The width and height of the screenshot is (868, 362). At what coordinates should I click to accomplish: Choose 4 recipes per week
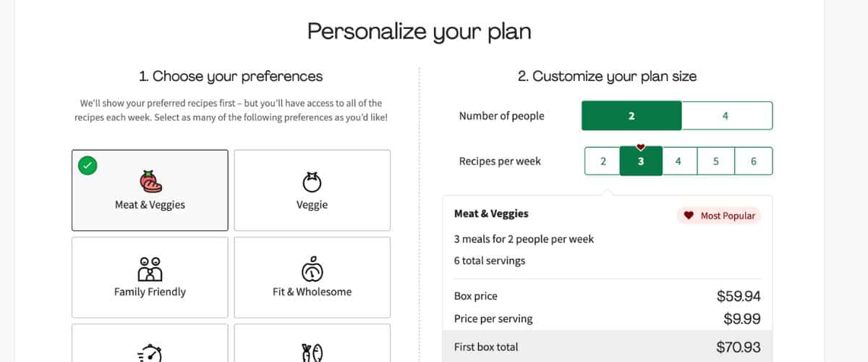[678, 161]
